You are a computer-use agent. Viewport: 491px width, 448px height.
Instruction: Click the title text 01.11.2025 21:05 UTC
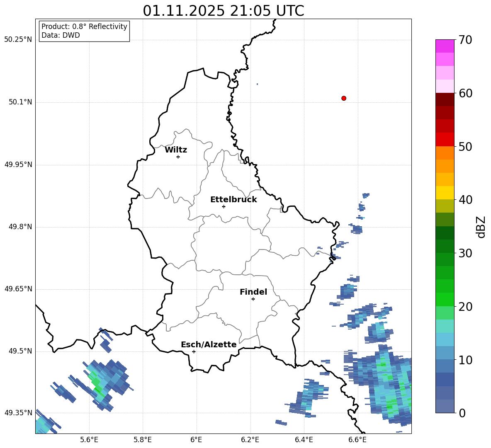pos(224,11)
